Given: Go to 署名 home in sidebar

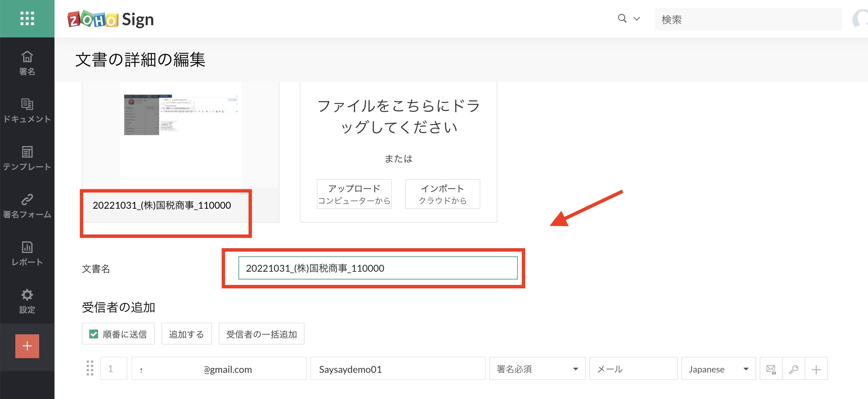Looking at the screenshot, I should pyautogui.click(x=27, y=63).
